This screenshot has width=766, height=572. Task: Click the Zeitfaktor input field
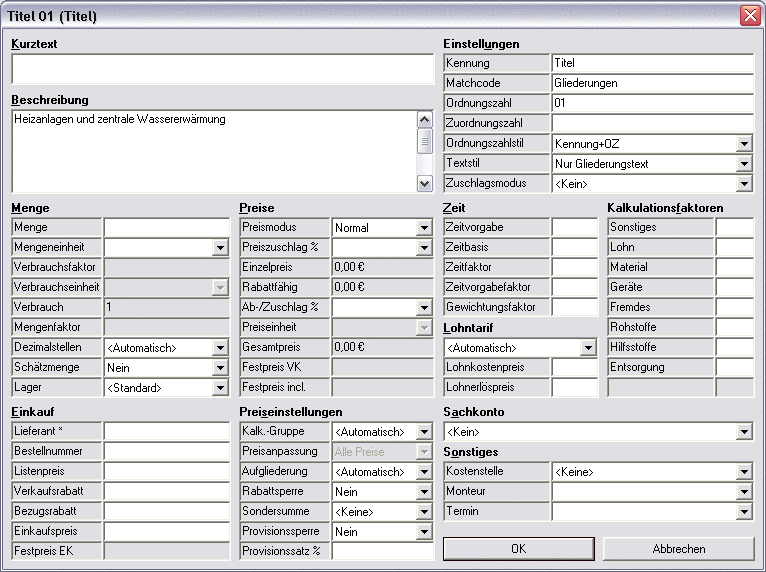(x=575, y=267)
